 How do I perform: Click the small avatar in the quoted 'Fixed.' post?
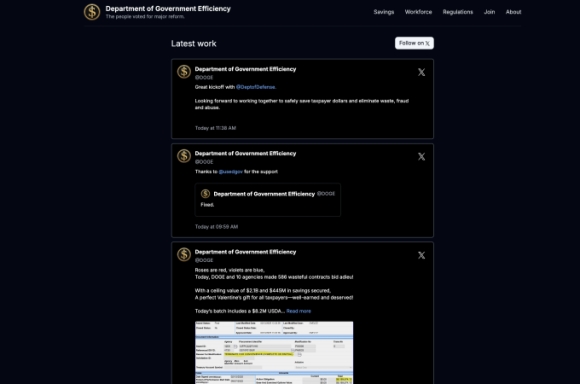click(x=205, y=194)
